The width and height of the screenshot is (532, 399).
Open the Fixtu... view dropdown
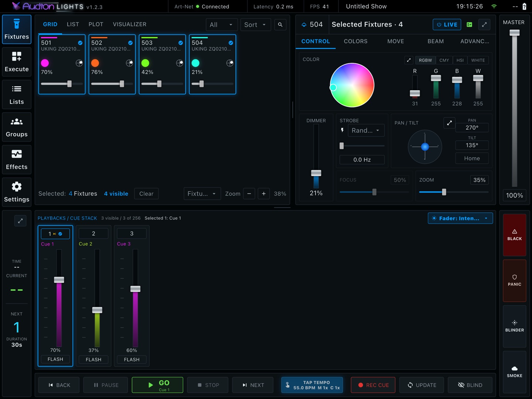point(202,194)
